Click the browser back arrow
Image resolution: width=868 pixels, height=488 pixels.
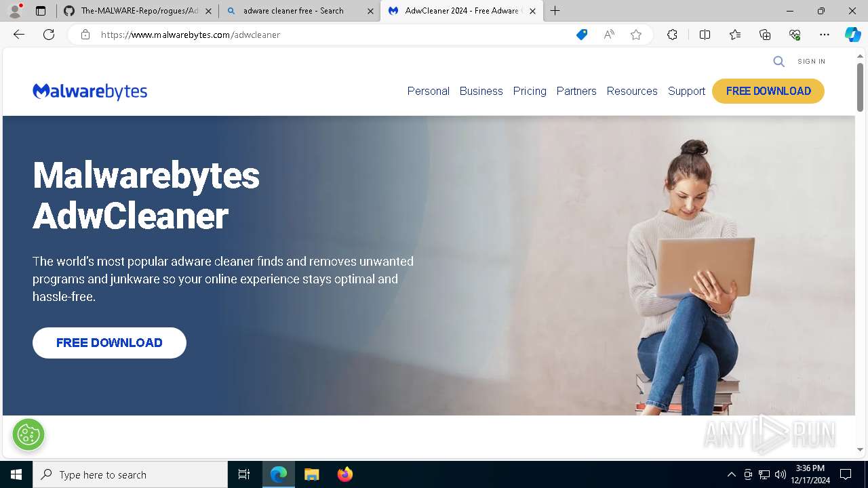pyautogui.click(x=19, y=35)
